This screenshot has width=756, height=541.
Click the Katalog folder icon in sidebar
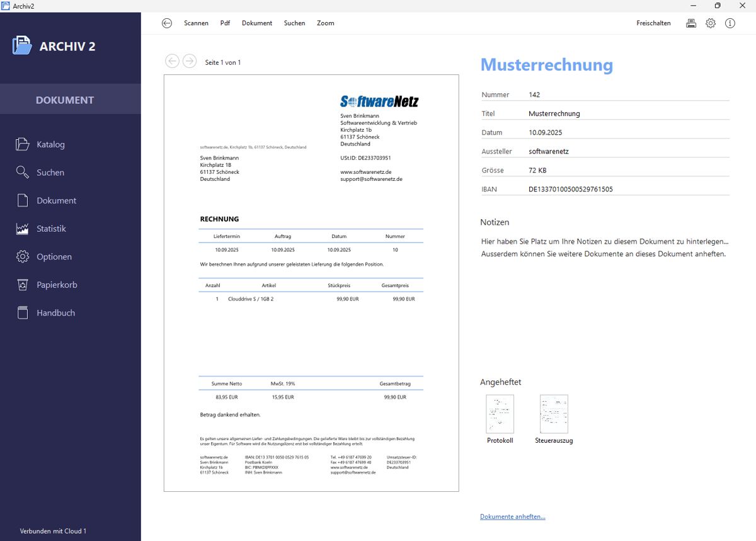point(23,144)
